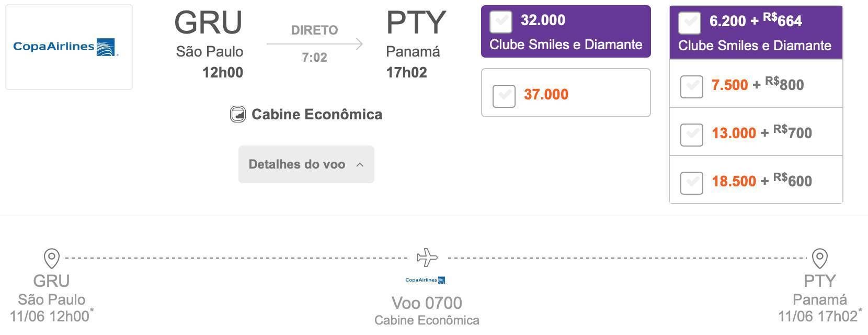
Task: Tick the 6.200 + R$664 Clube Smiles checkbox
Action: (x=690, y=23)
